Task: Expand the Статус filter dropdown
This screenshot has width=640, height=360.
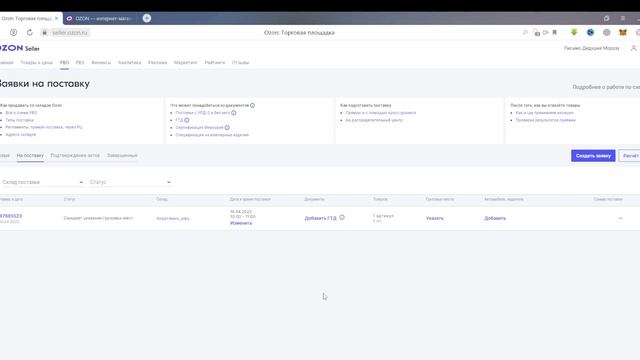Action: coord(130,182)
